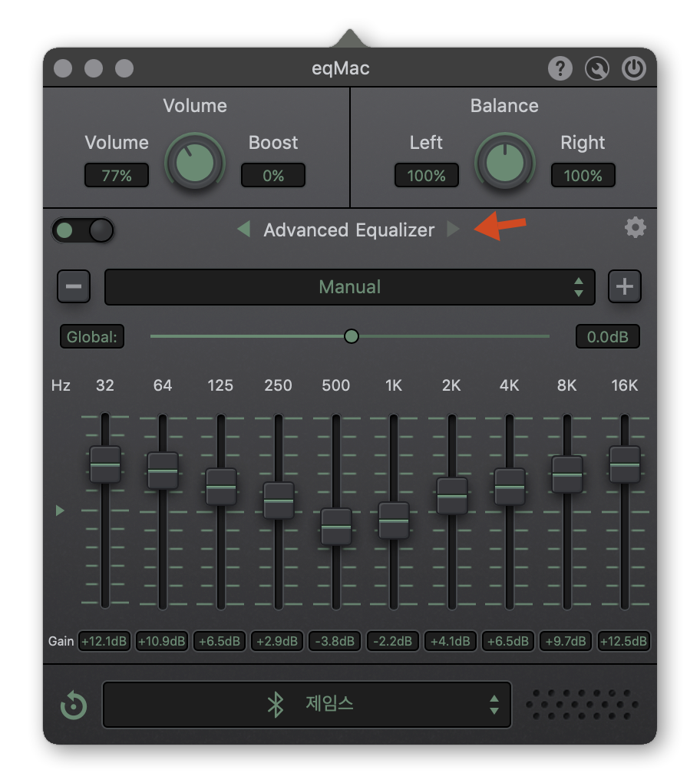Click the +10.9dB gain field
Screen dimensions: 700x783
pos(162,641)
